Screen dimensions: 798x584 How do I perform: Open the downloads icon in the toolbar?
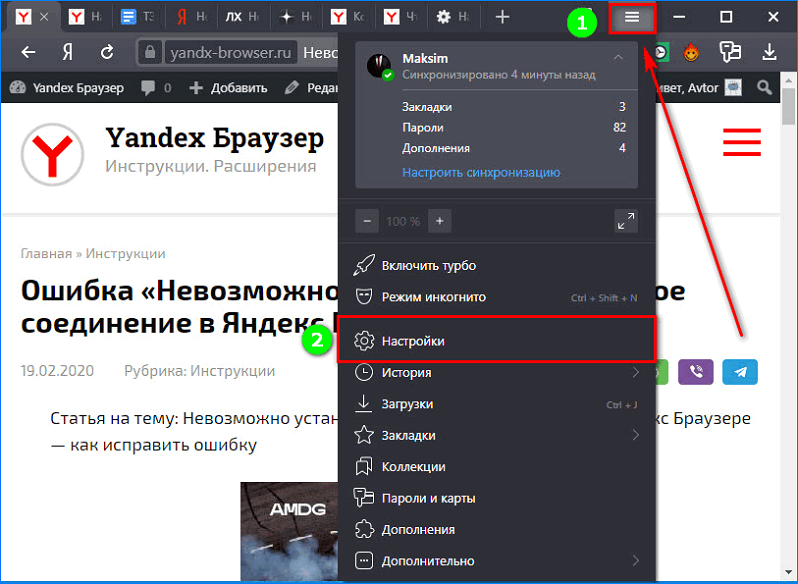pos(769,52)
